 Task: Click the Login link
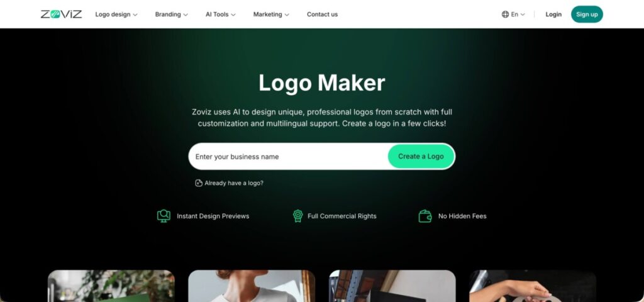[553, 14]
